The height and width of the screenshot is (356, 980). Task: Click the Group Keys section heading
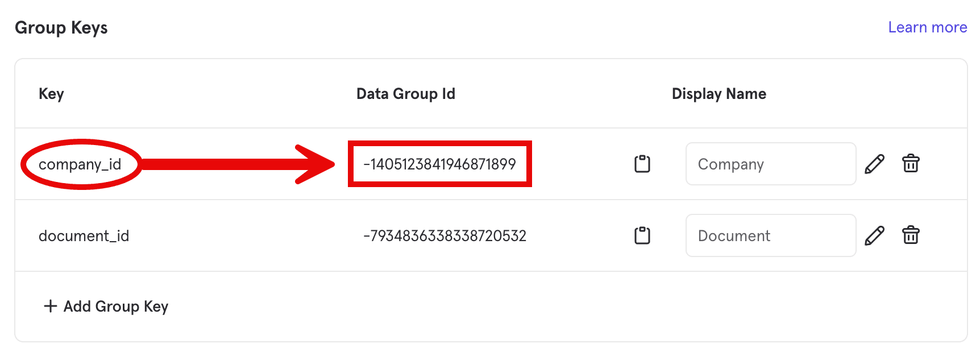pos(61,28)
